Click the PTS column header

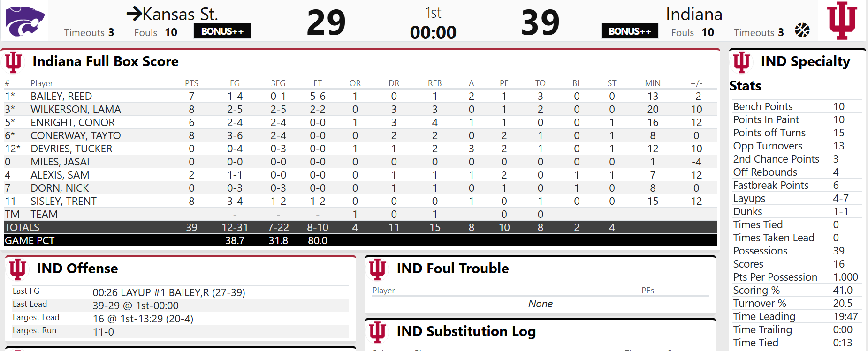click(x=191, y=83)
